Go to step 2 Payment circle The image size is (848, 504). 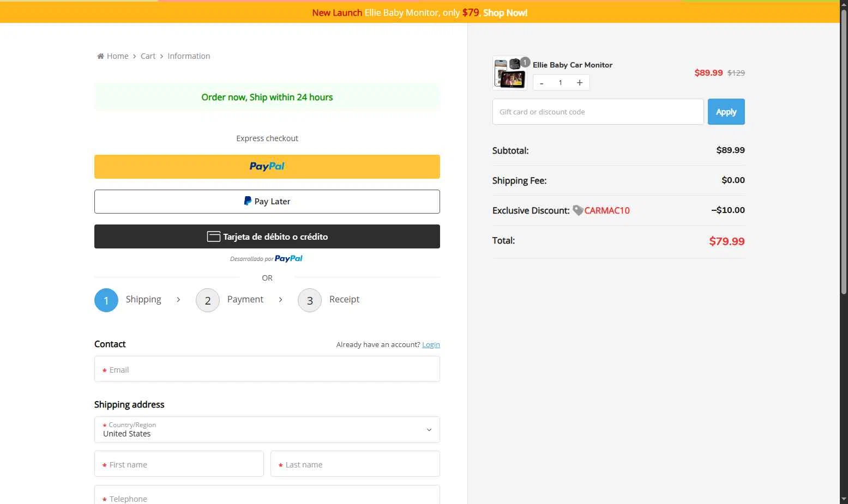[x=208, y=300]
